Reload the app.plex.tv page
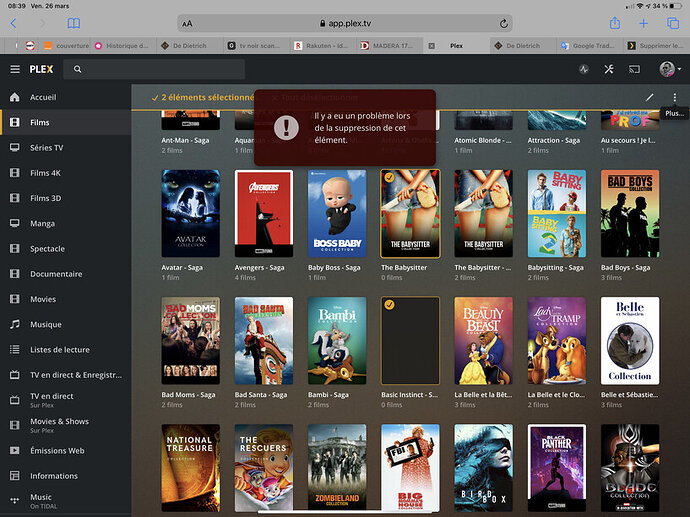 (x=504, y=23)
